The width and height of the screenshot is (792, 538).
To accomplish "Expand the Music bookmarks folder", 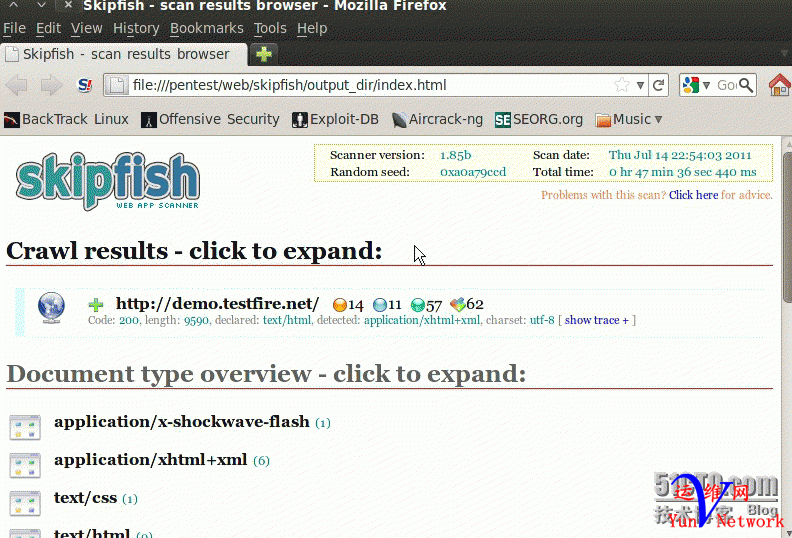I will pyautogui.click(x=628, y=119).
